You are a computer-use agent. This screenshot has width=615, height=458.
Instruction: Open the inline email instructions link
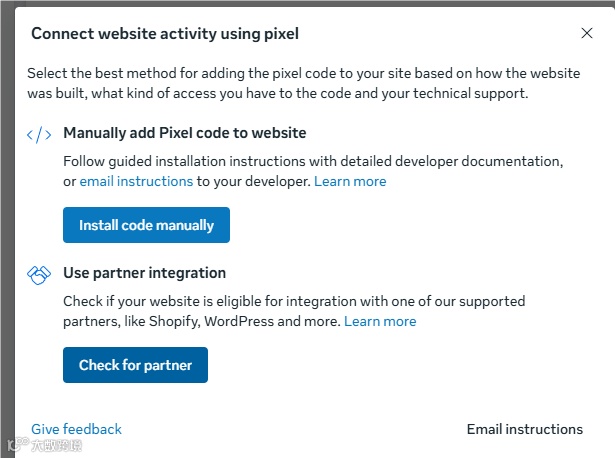tap(136, 181)
